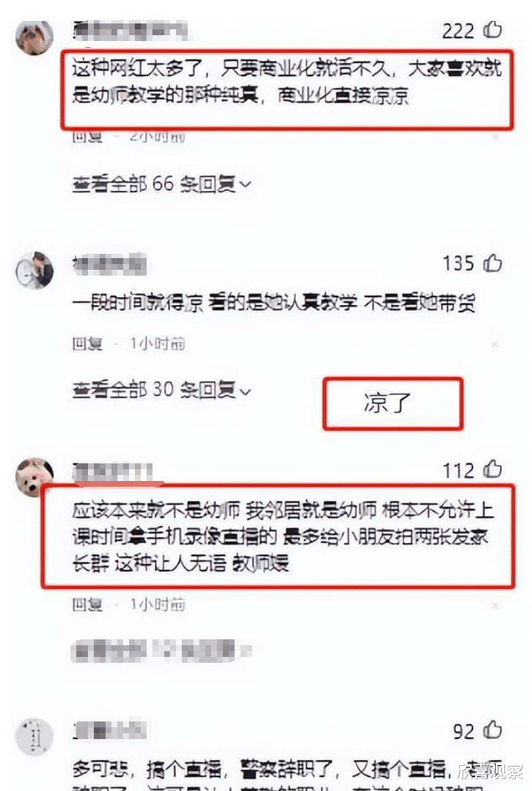This screenshot has height=791, width=532.
Task: Click 回复 under the 135-like comment
Action: (x=87, y=344)
